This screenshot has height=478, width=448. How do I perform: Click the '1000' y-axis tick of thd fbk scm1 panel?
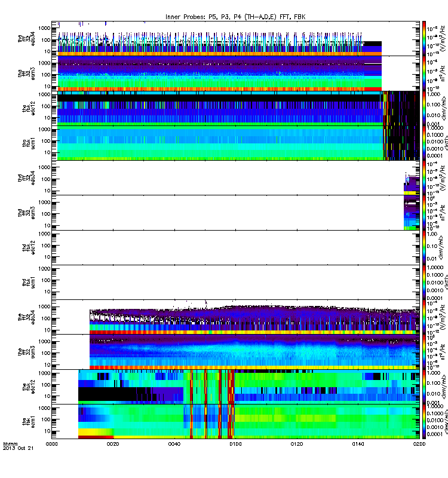[x=44, y=268]
